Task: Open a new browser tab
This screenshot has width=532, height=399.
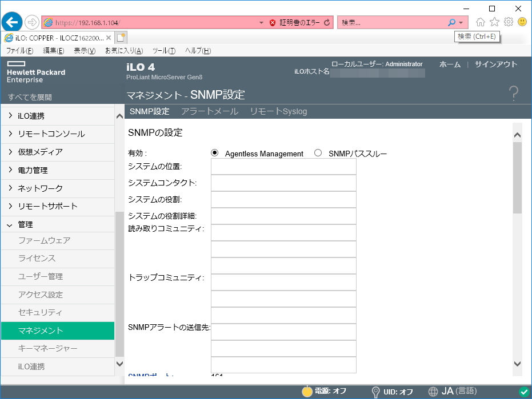Action: pos(121,38)
